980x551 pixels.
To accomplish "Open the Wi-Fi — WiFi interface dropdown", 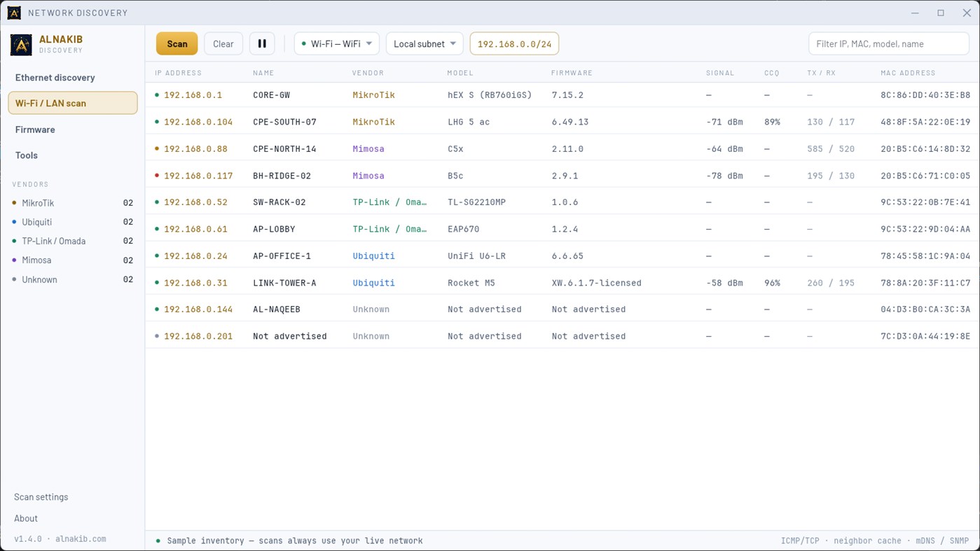I will point(337,43).
